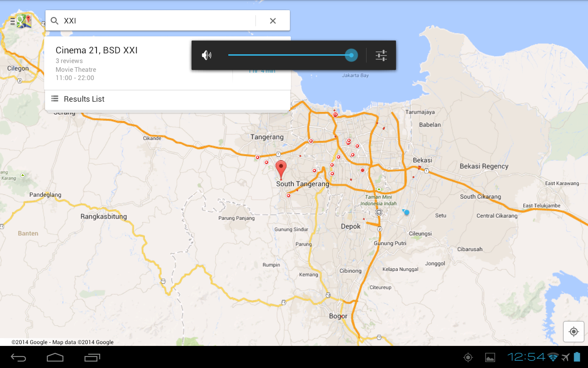The height and width of the screenshot is (368, 588).
Task: Tap Taman Mini Indonesia Indah label
Action: pos(378,200)
